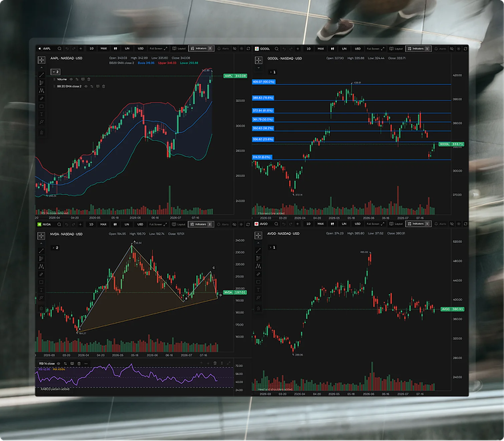Image resolution: width=504 pixels, height=441 pixels.
Task: Expand GOOGL indicator legend showing 1
Action: click(x=273, y=72)
